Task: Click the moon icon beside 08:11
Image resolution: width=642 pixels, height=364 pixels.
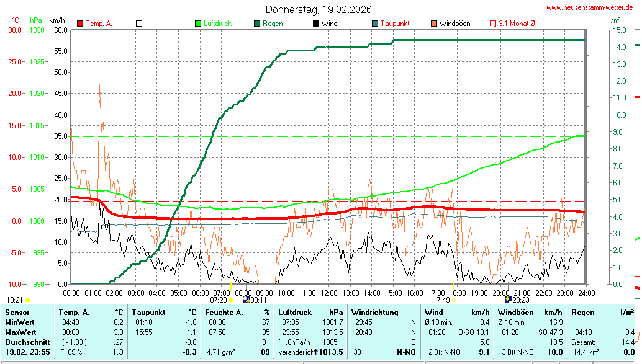Action: (x=246, y=300)
